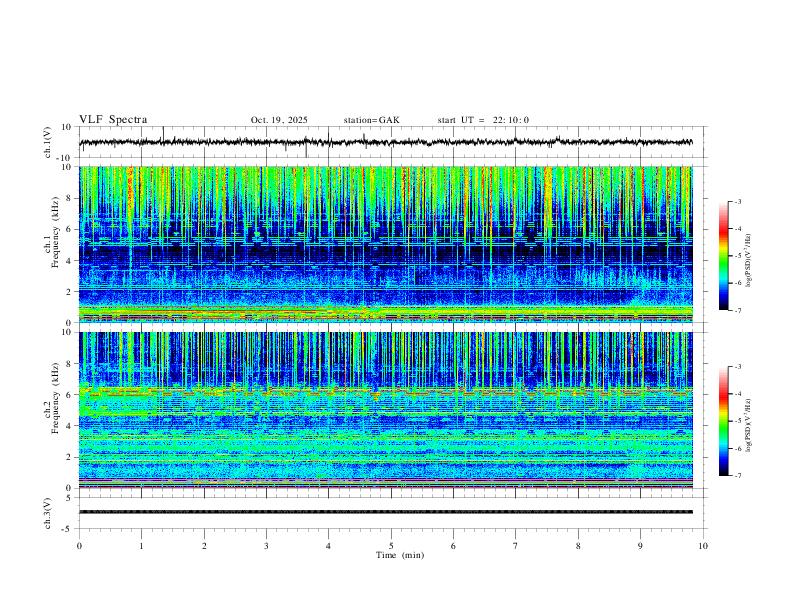Click the "-3" tick on ch.2 colorbar
The height and width of the screenshot is (612, 792).
tap(737, 367)
